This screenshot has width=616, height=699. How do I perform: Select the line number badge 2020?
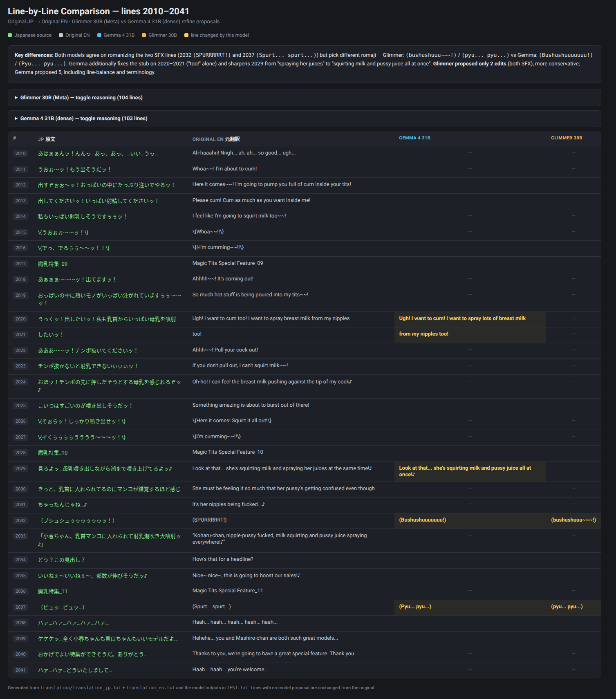pyautogui.click(x=21, y=319)
